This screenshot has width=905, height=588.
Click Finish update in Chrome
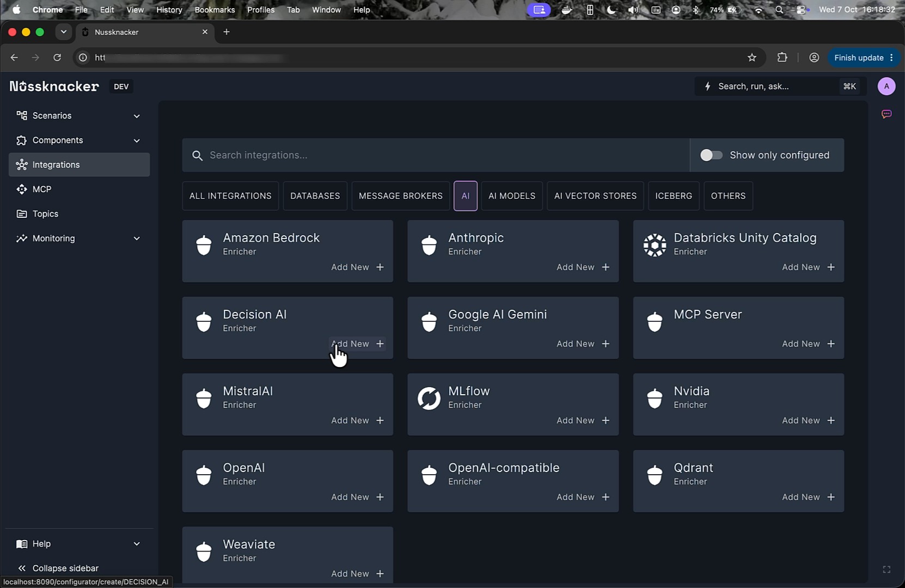click(x=864, y=58)
